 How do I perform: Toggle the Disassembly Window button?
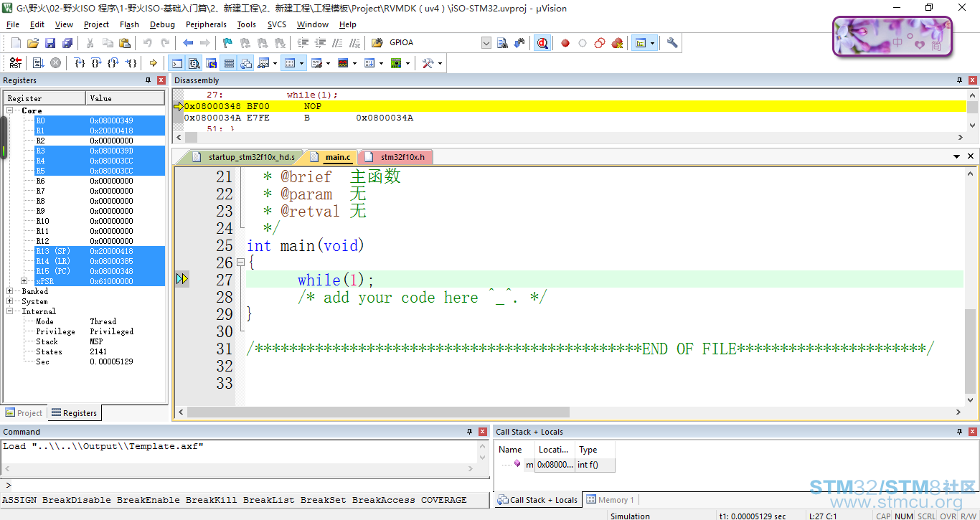tap(194, 63)
